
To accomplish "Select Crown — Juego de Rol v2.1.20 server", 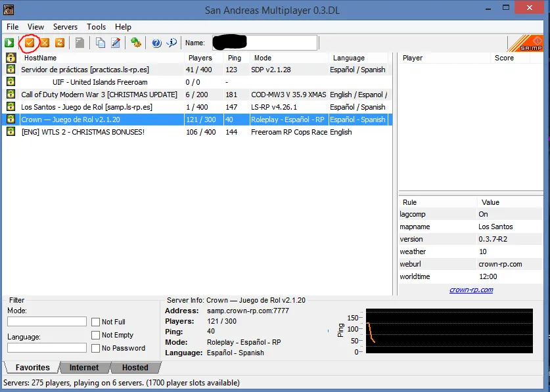I will tap(197, 120).
